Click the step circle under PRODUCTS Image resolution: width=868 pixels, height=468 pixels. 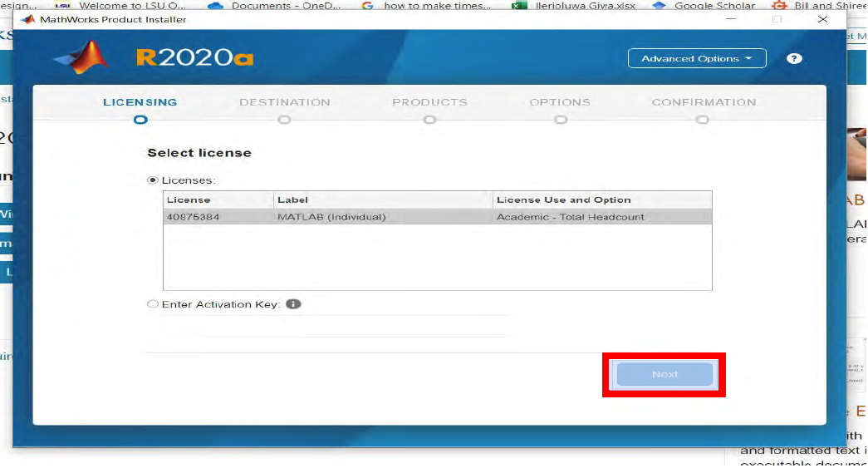coord(429,120)
